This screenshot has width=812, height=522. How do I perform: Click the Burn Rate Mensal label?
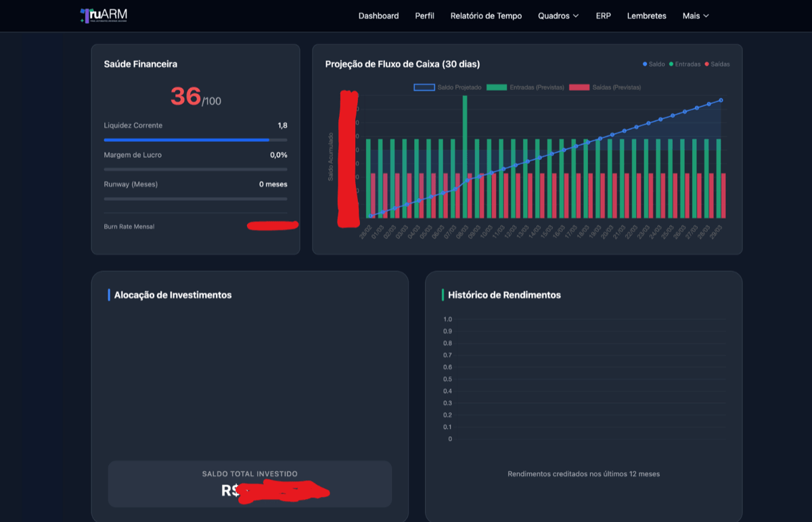[129, 227]
